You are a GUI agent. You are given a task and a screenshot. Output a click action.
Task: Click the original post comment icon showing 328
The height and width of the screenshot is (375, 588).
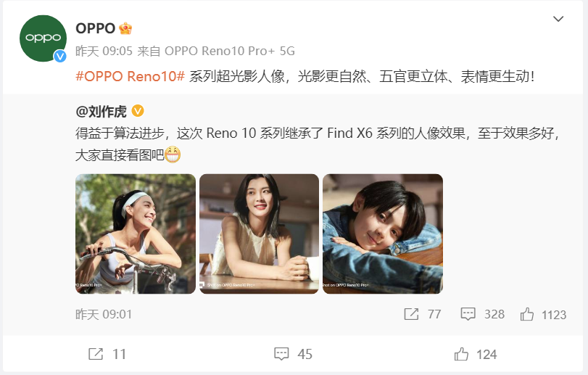[x=468, y=314]
